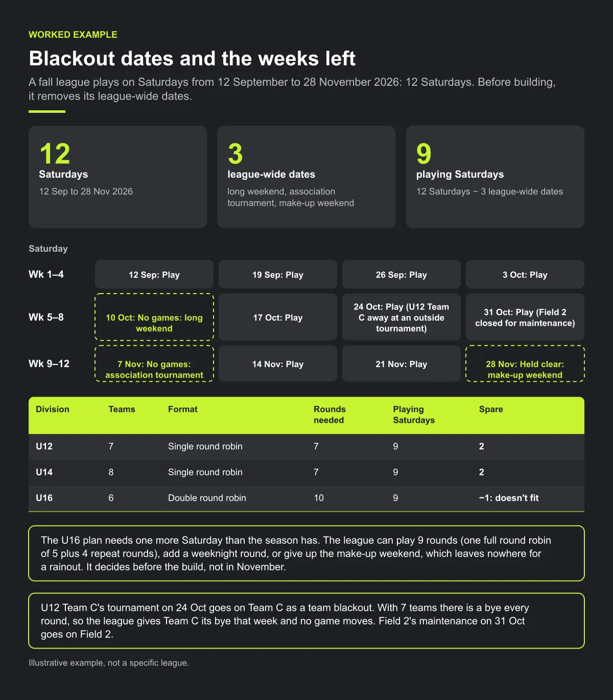This screenshot has height=700, width=613.
Task: Click the Spare column header
Action: point(491,409)
